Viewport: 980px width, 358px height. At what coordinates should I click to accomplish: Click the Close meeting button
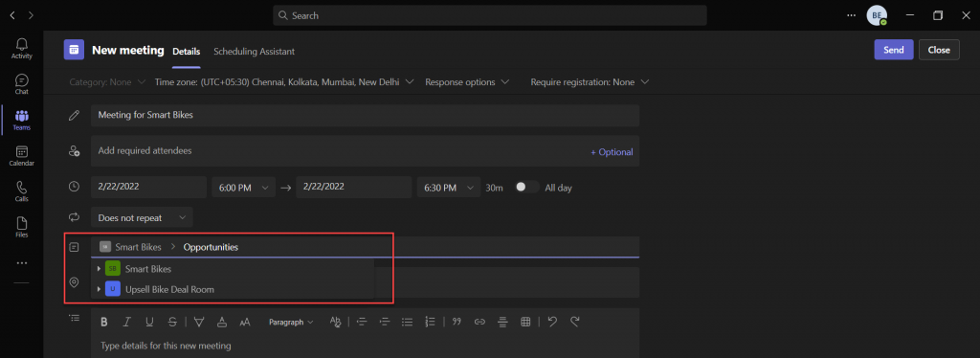[939, 50]
